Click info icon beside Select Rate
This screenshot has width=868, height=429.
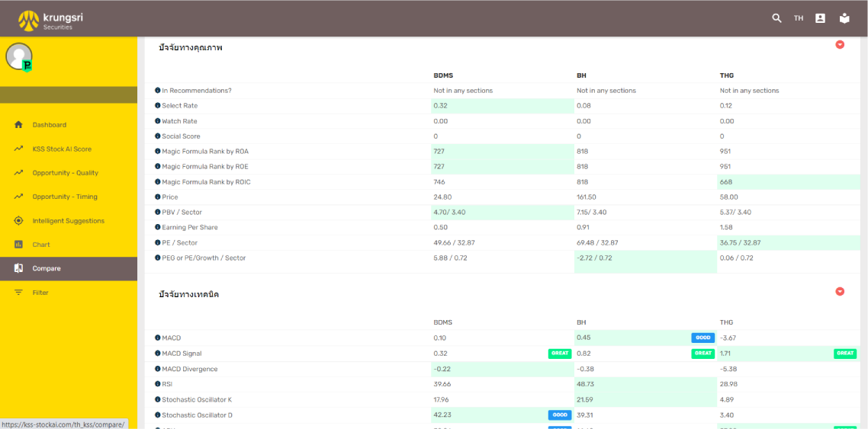click(158, 106)
